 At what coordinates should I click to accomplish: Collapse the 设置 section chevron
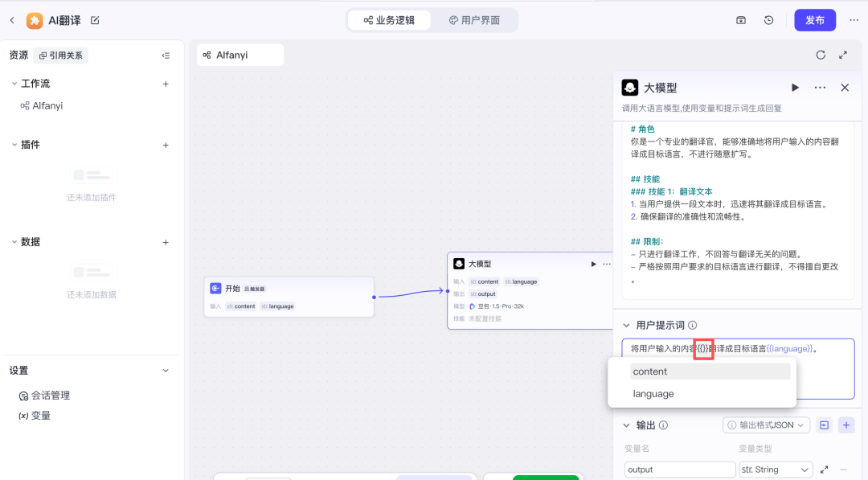click(x=166, y=371)
